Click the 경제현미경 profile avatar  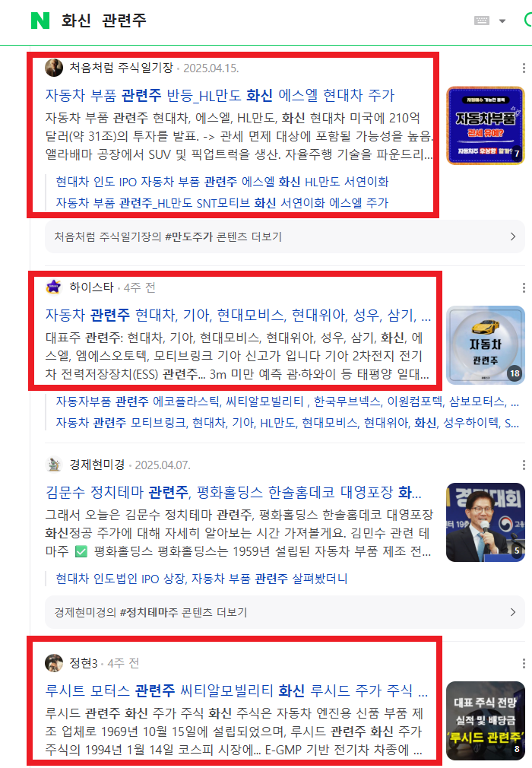(x=54, y=465)
